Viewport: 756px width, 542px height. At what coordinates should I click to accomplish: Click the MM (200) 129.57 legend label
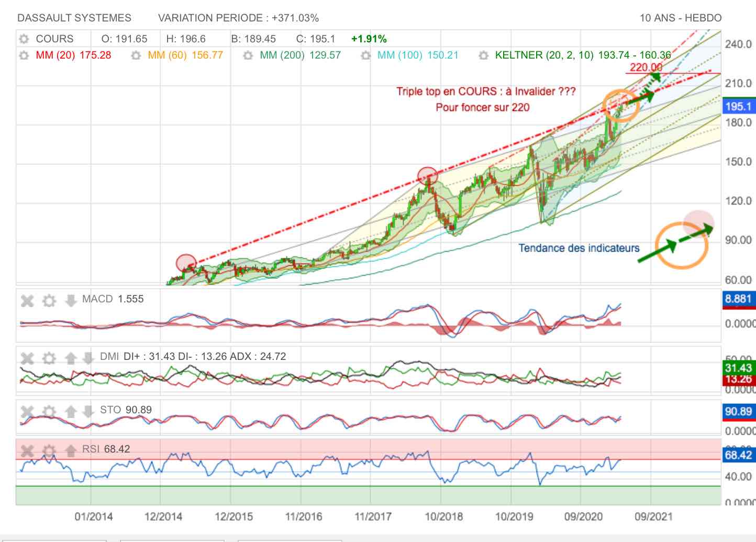click(300, 55)
